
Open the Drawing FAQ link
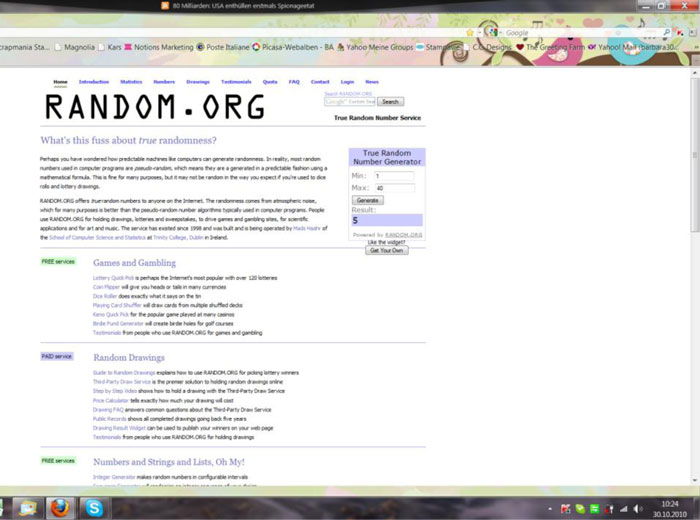(108, 409)
